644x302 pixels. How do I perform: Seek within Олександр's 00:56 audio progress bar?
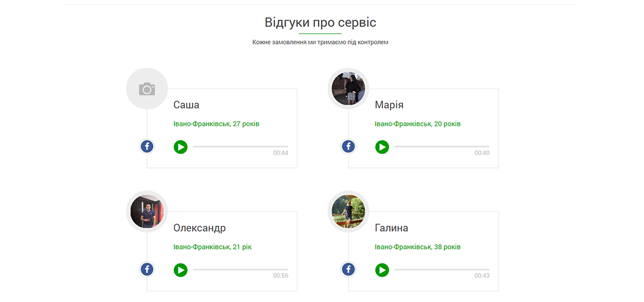pyautogui.click(x=240, y=270)
